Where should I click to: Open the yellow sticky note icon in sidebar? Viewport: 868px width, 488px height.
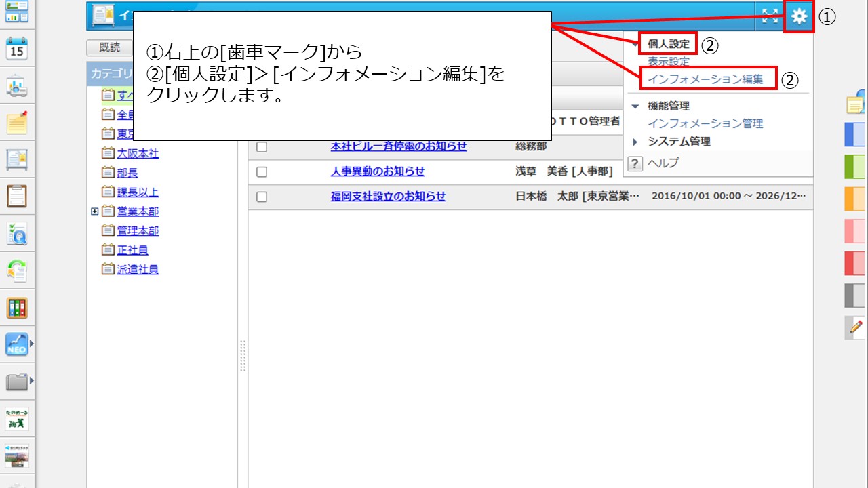pos(16,123)
